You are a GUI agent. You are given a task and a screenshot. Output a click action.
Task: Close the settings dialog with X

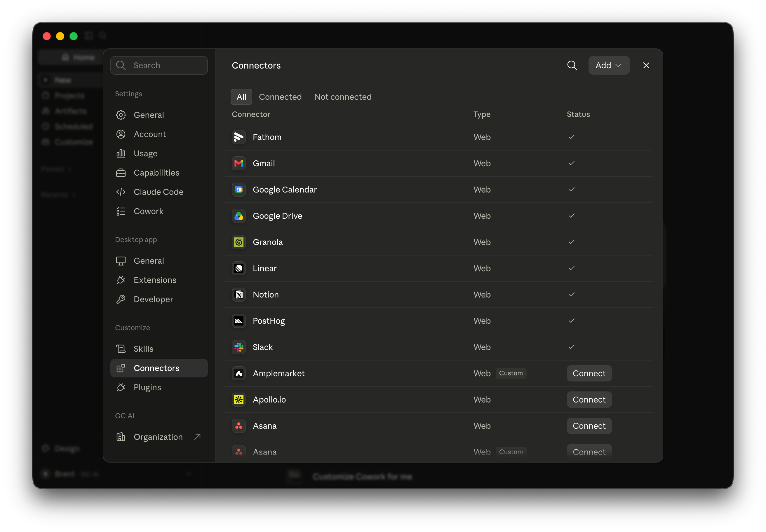tap(646, 65)
